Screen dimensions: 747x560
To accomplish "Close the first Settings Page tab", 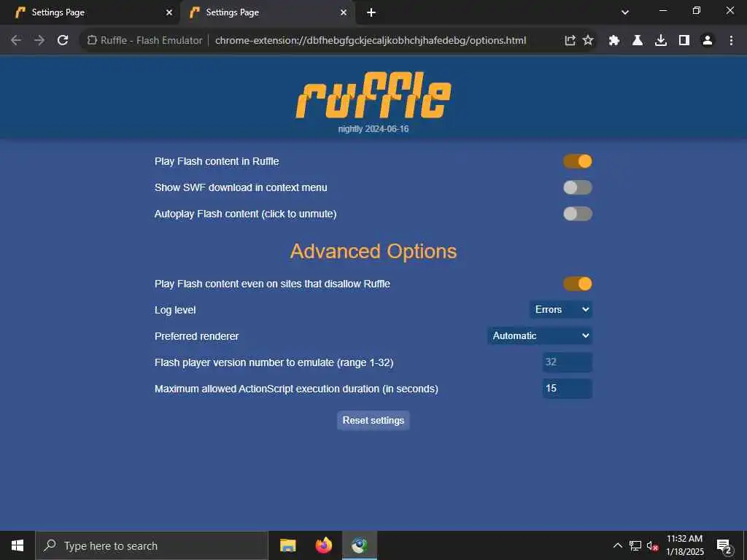I will point(169,13).
